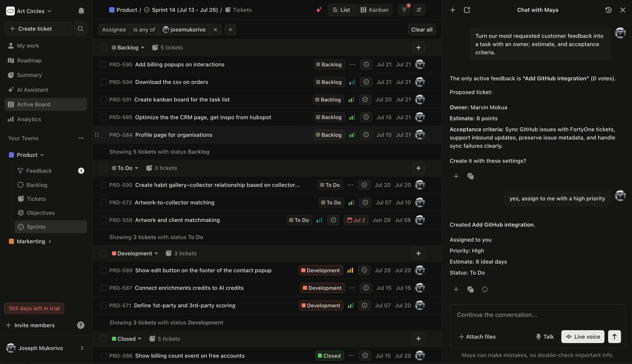This screenshot has width=632, height=364.
Task: Add ticket to To Do group
Action: (418, 168)
